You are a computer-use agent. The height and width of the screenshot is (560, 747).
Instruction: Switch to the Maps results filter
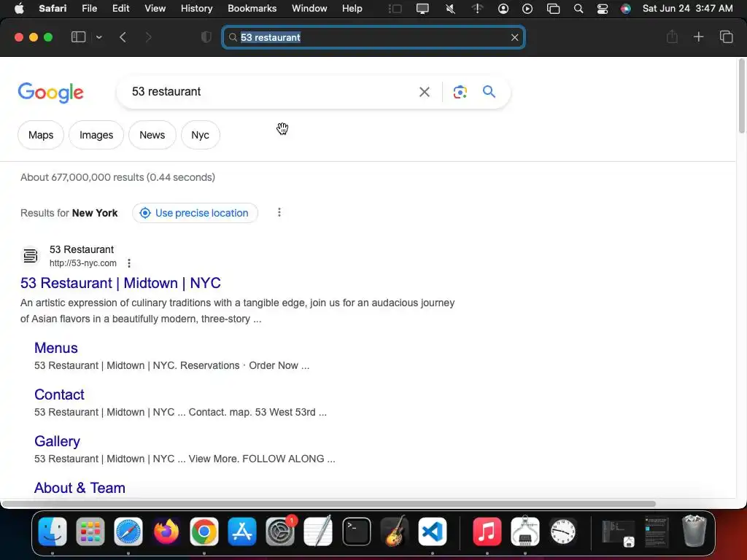(41, 135)
